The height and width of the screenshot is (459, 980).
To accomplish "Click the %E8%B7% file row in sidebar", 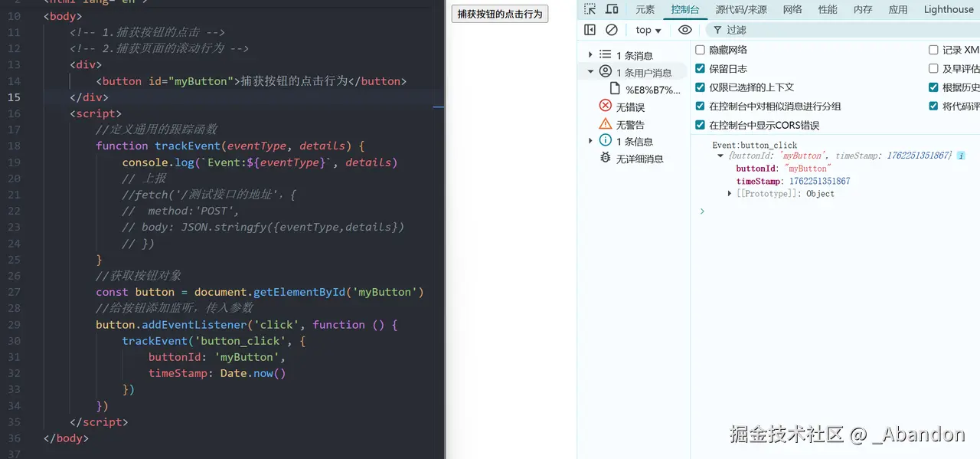I will pyautogui.click(x=632, y=90).
